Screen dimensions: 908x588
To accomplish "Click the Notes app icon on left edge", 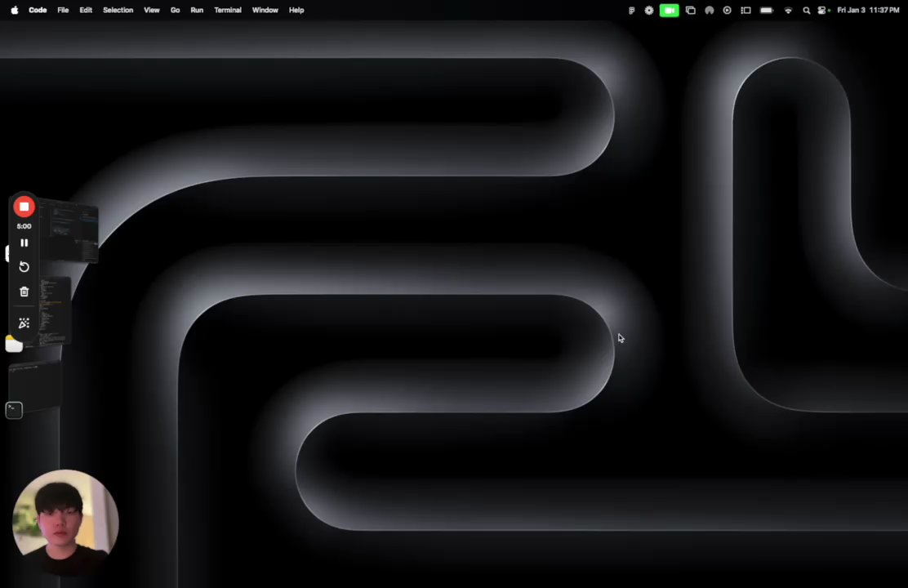I will pos(14,344).
